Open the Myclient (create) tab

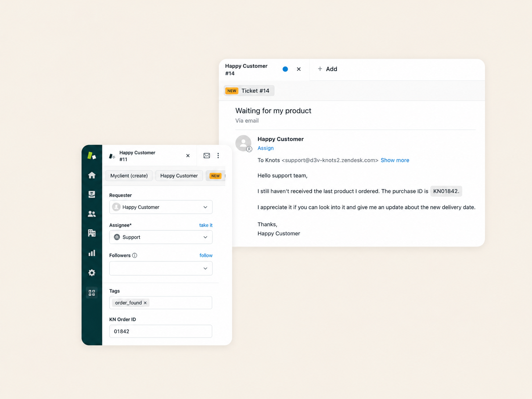pos(129,176)
